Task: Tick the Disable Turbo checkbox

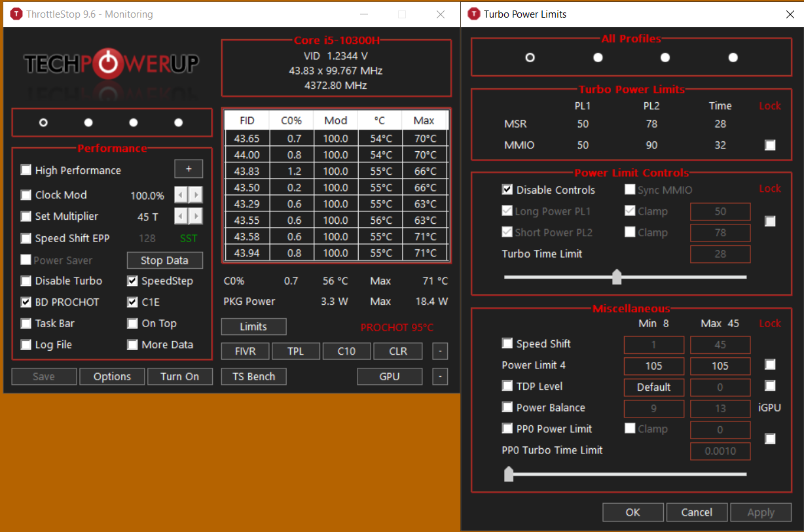Action: [26, 281]
